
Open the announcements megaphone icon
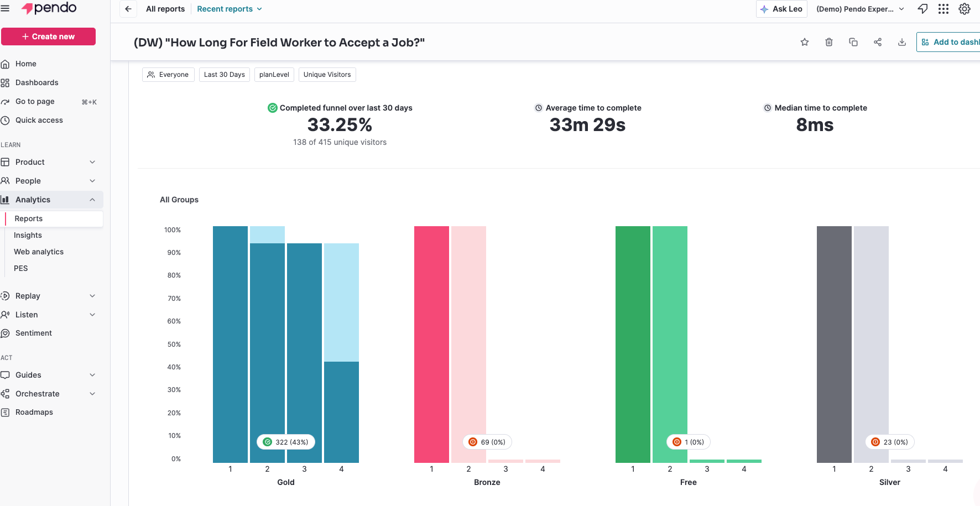[x=922, y=9]
